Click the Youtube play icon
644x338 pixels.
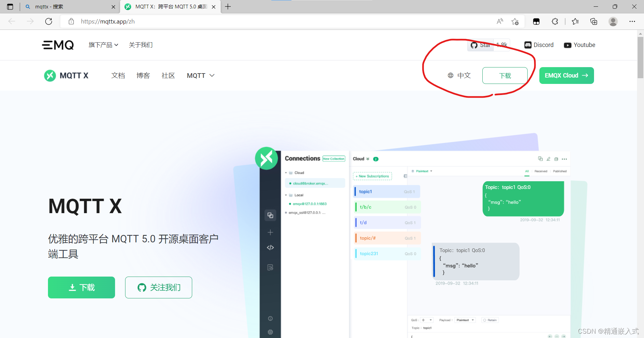568,45
